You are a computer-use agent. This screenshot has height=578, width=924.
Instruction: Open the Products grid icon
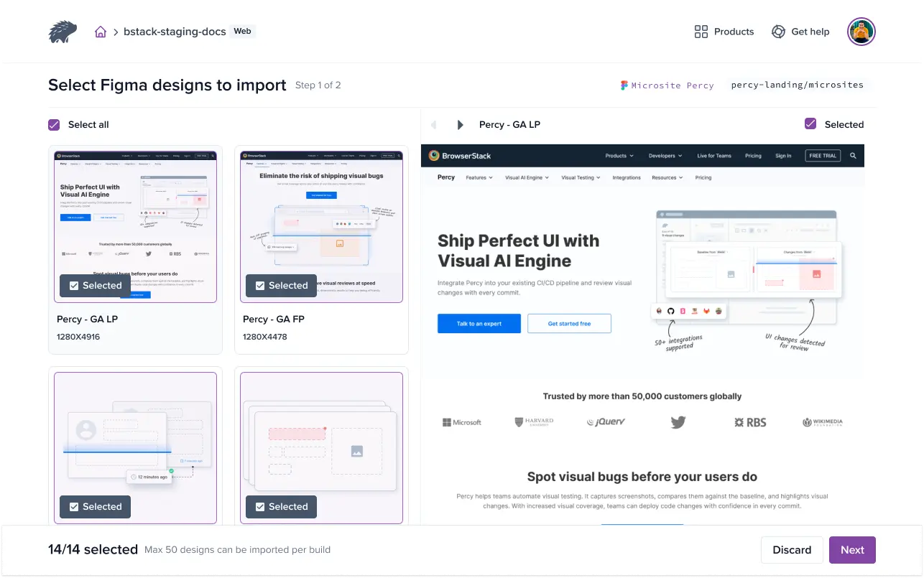(701, 32)
